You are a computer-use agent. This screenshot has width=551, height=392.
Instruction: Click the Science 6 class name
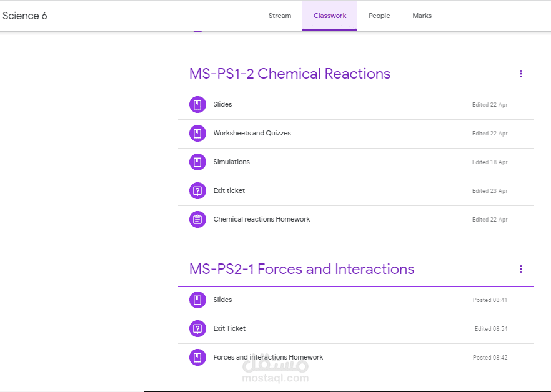click(x=25, y=16)
